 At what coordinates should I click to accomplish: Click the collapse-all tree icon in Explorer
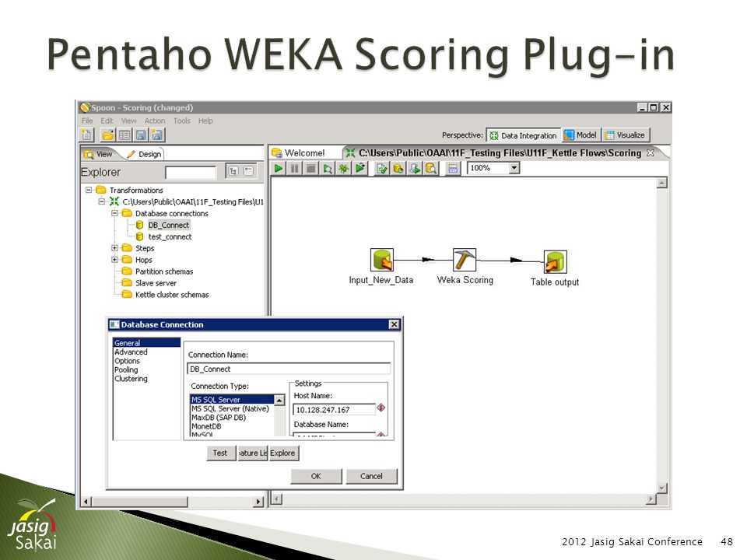[x=249, y=171]
